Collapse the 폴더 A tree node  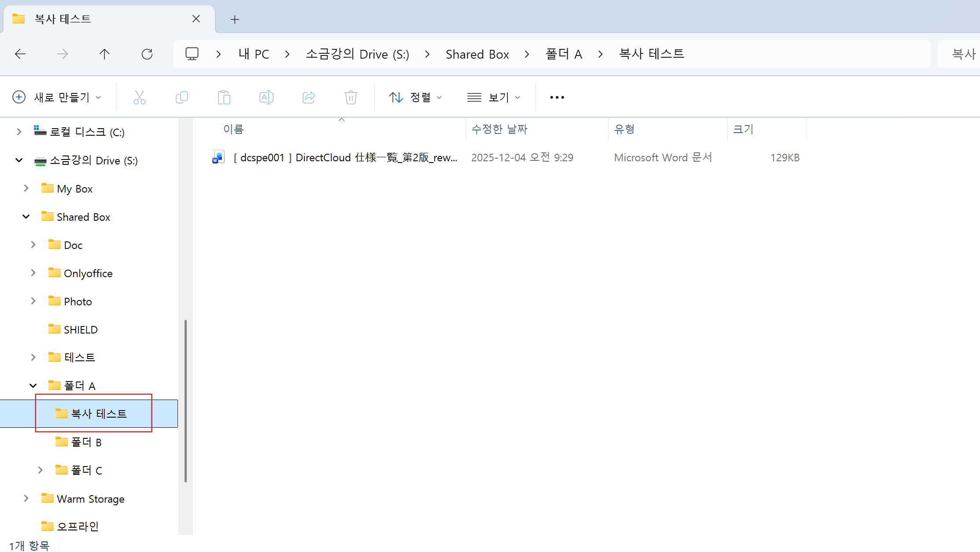33,386
